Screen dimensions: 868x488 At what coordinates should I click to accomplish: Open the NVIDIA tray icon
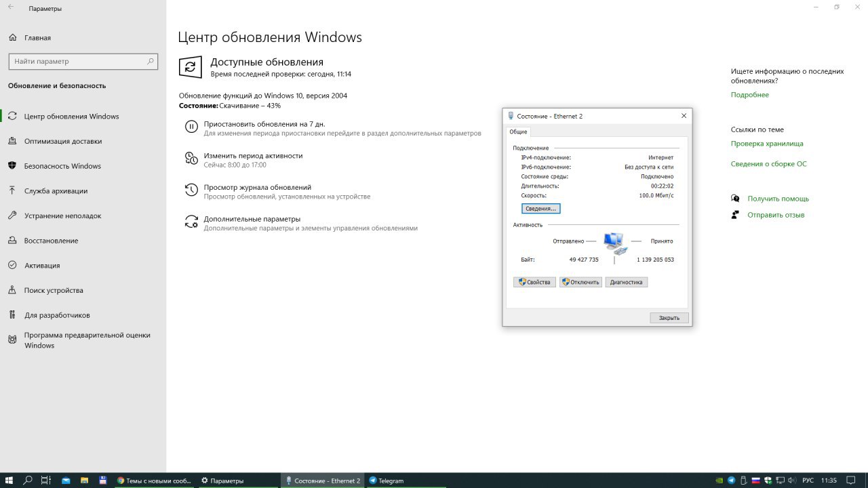click(719, 481)
